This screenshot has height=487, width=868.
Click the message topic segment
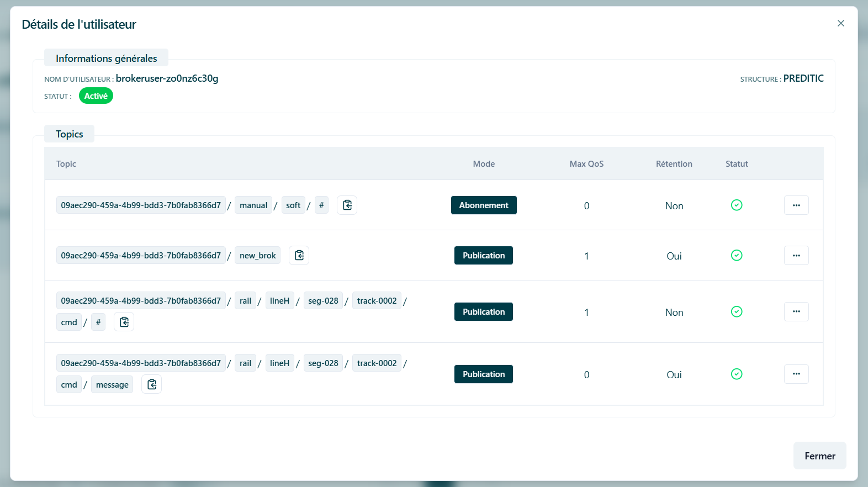click(112, 384)
